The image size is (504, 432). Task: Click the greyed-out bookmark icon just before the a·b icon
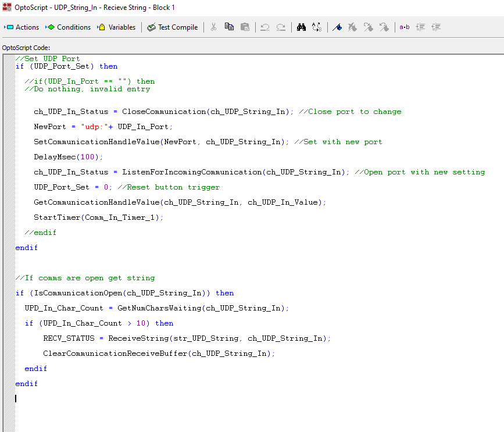tap(384, 27)
